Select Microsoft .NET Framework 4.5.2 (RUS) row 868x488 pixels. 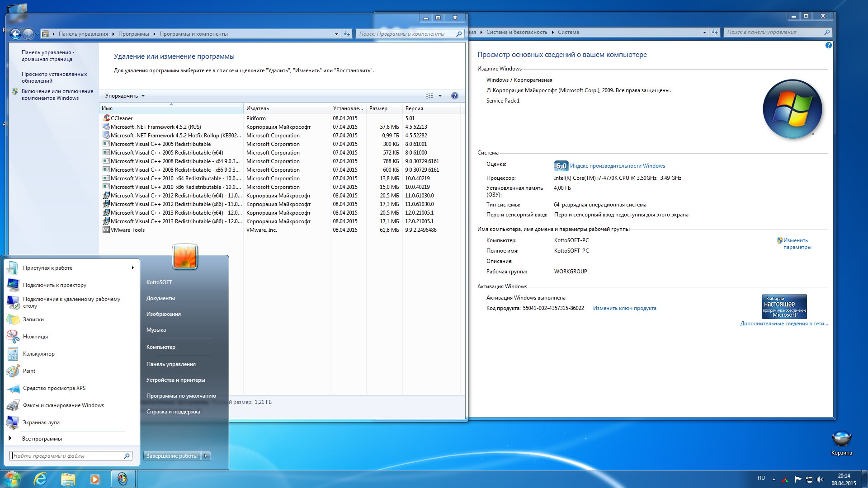click(x=280, y=127)
